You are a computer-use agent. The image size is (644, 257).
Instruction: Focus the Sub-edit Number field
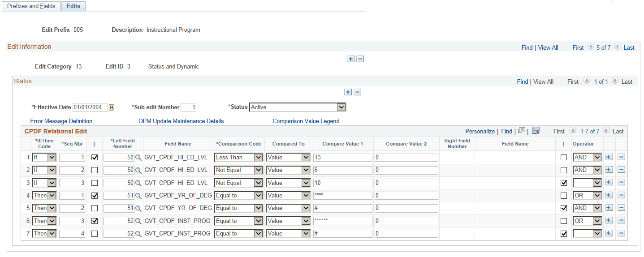(188, 107)
